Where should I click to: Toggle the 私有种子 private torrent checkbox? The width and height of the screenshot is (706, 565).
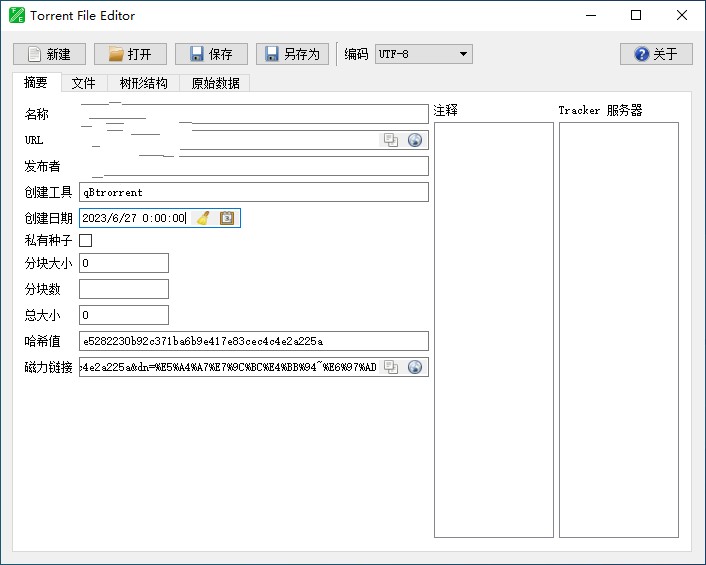(86, 240)
